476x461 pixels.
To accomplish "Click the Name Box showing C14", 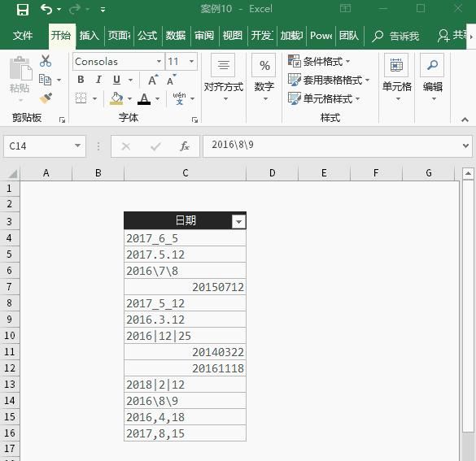I will pyautogui.click(x=40, y=146).
